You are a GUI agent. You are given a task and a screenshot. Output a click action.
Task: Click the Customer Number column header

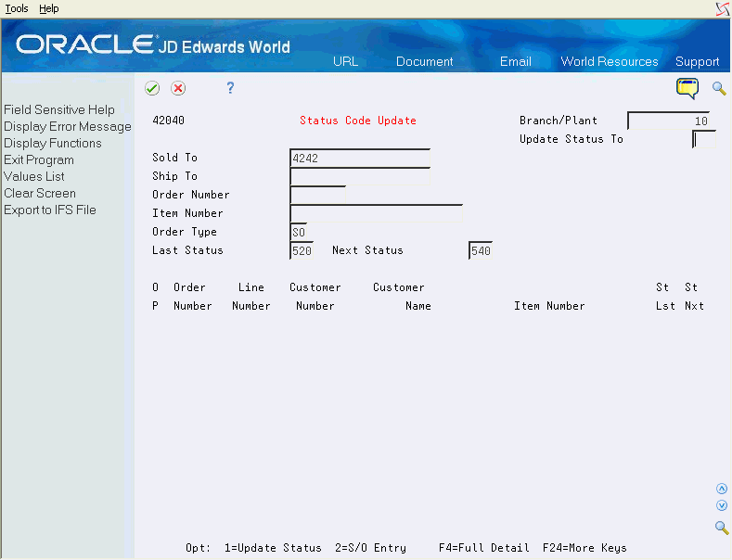[315, 297]
